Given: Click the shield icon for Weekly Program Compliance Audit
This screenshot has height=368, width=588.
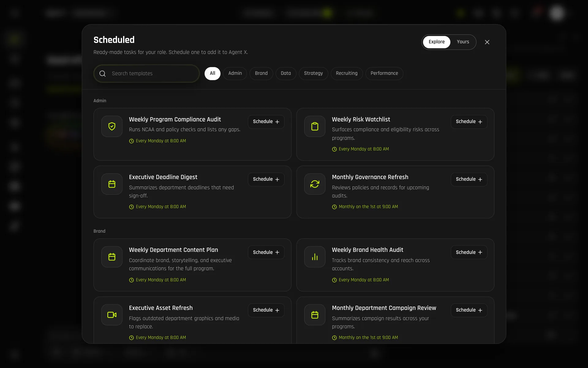Looking at the screenshot, I should (112, 126).
